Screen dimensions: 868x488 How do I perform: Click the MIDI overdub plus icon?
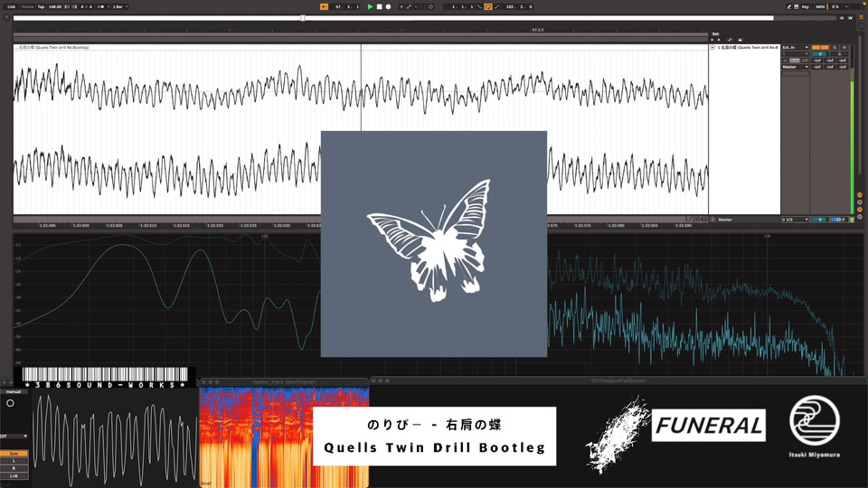point(401,6)
